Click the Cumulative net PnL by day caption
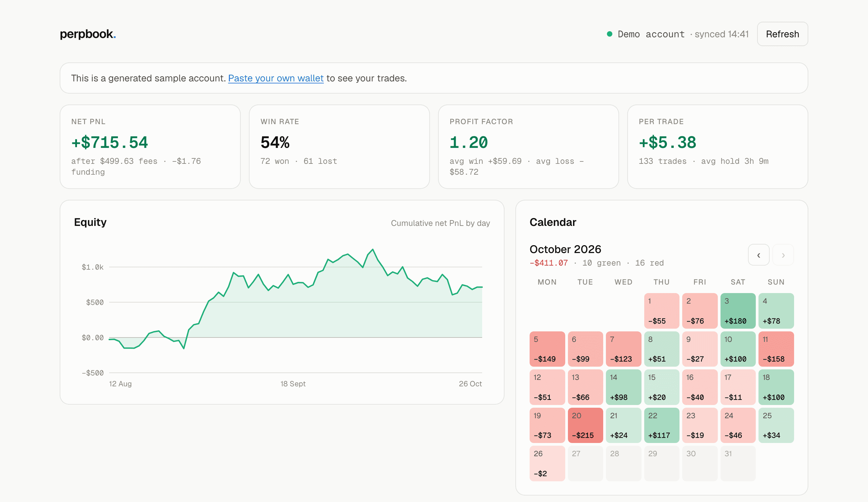This screenshot has height=502, width=868. coord(440,223)
